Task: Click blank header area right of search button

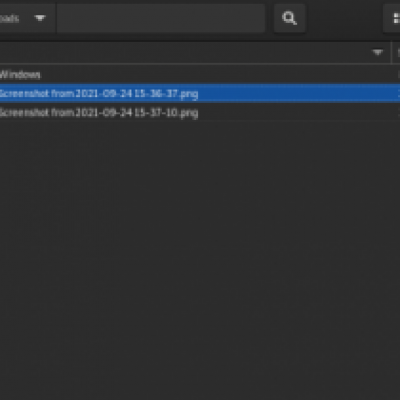Action: [344, 18]
